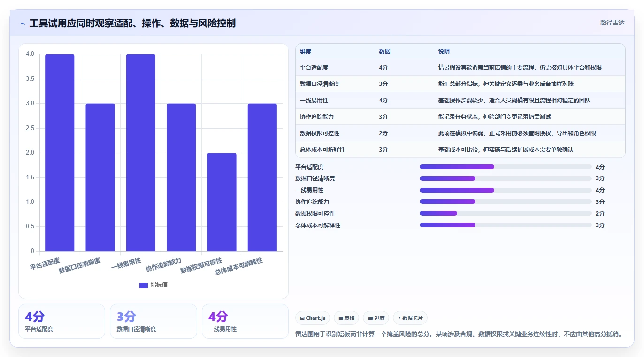Click the 2分 label in progress list
The width and height of the screenshot is (644, 357).
tap(600, 214)
